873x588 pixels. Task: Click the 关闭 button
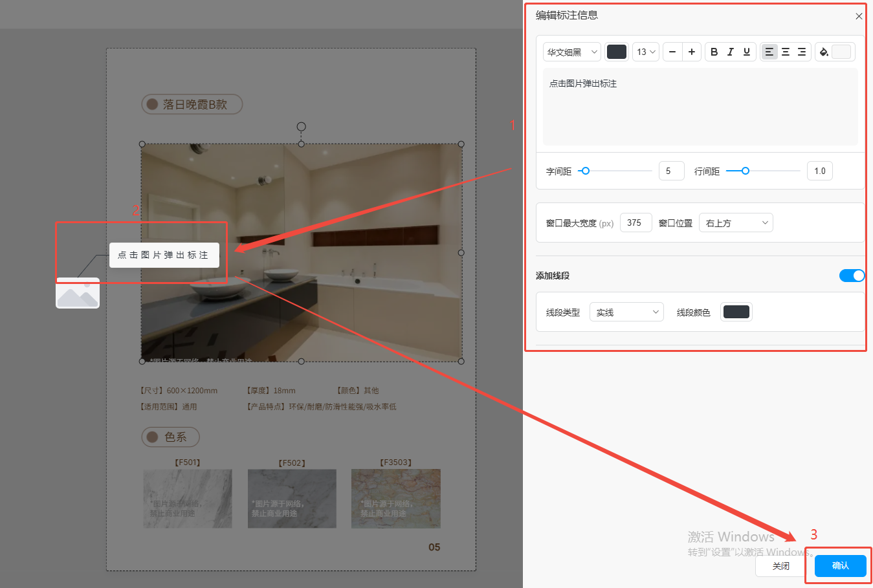[780, 565]
